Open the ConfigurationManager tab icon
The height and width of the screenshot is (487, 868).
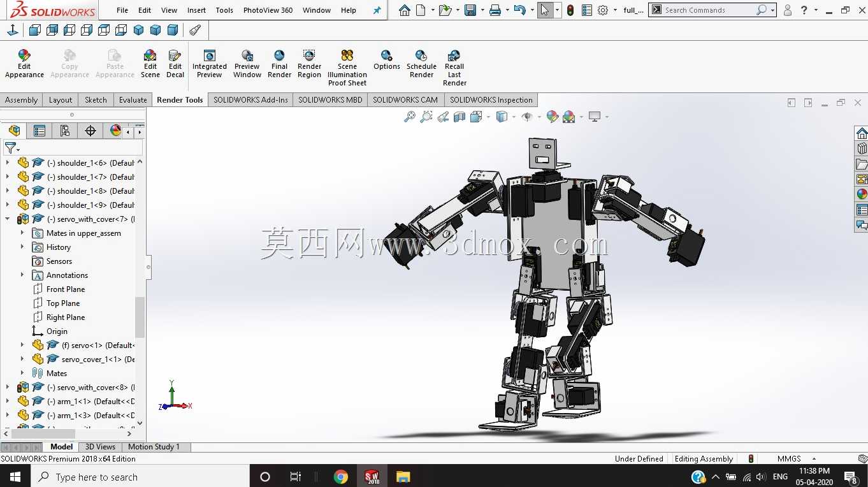pos(65,131)
